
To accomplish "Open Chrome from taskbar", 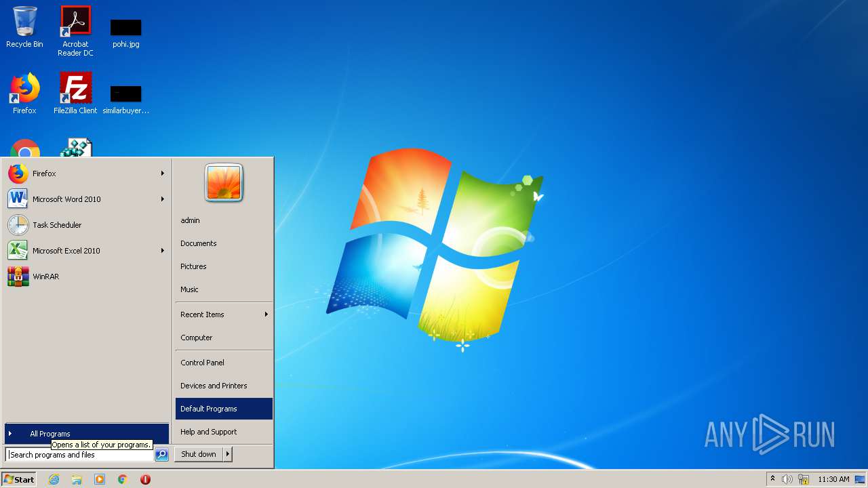I will coord(123,479).
